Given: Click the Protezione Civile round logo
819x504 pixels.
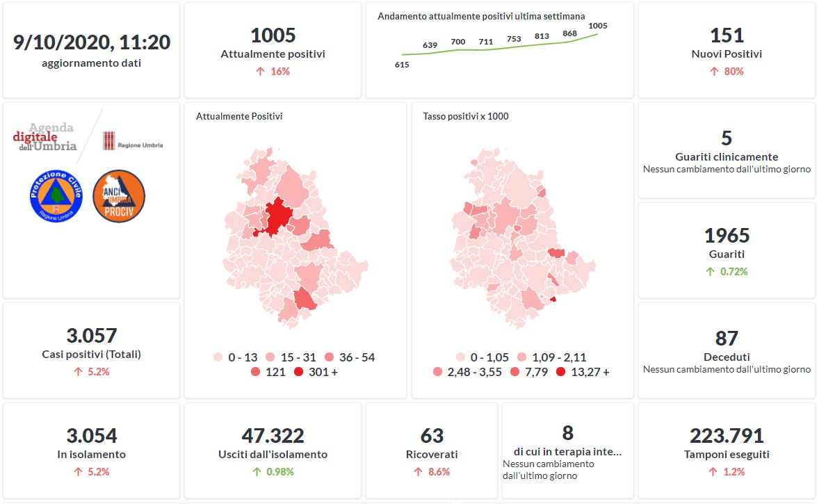Looking at the screenshot, I should click(56, 195).
